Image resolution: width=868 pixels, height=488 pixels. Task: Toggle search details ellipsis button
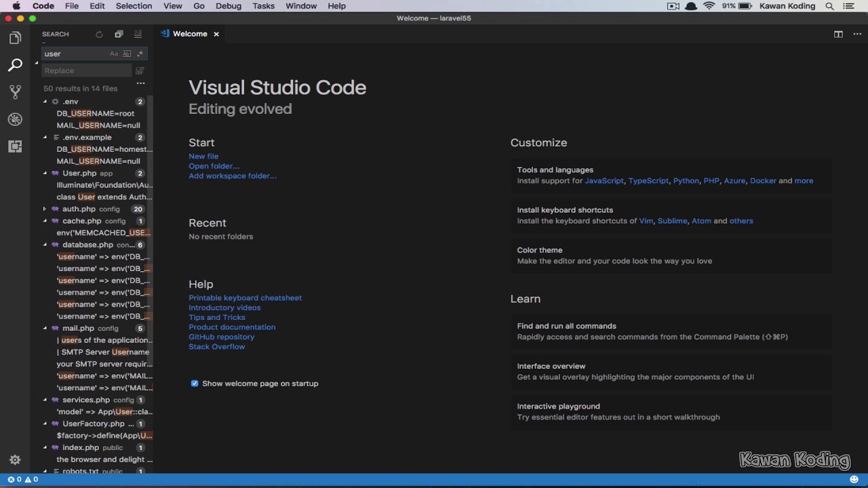pyautogui.click(x=140, y=84)
